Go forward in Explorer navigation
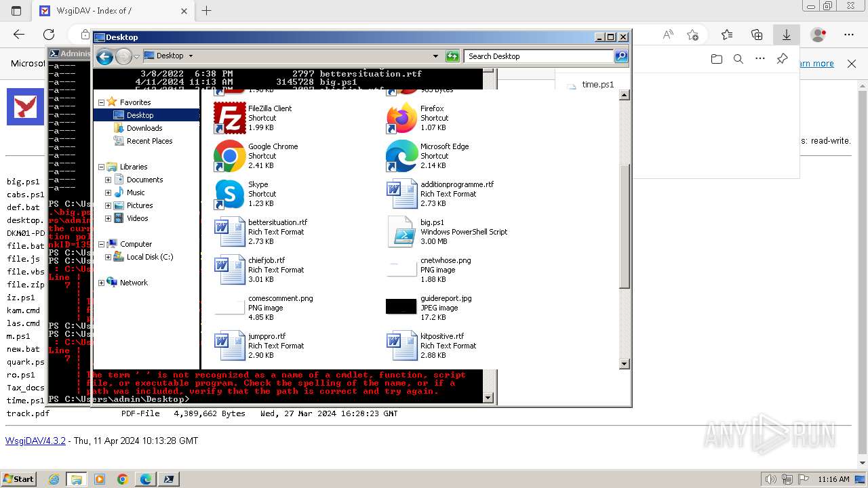Image resolution: width=868 pixels, height=488 pixels. (123, 57)
